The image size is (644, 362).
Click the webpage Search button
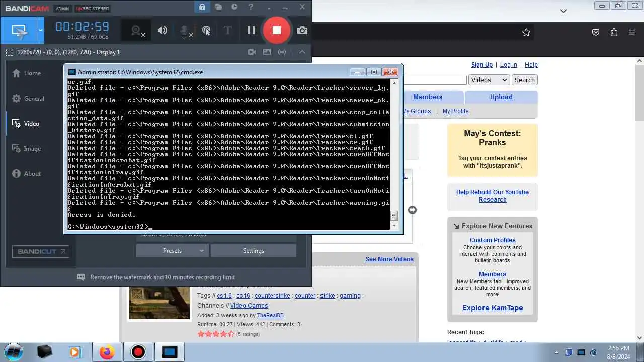(525, 80)
